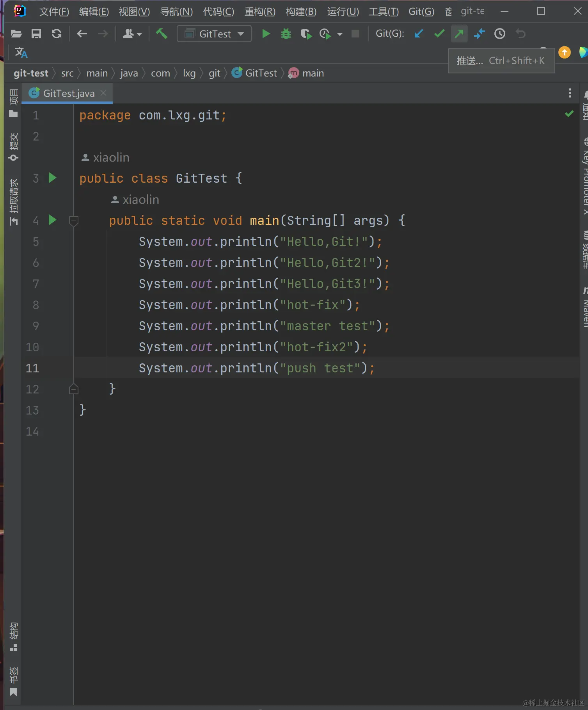
Task: Open the 代码(C) menu
Action: [x=219, y=12]
